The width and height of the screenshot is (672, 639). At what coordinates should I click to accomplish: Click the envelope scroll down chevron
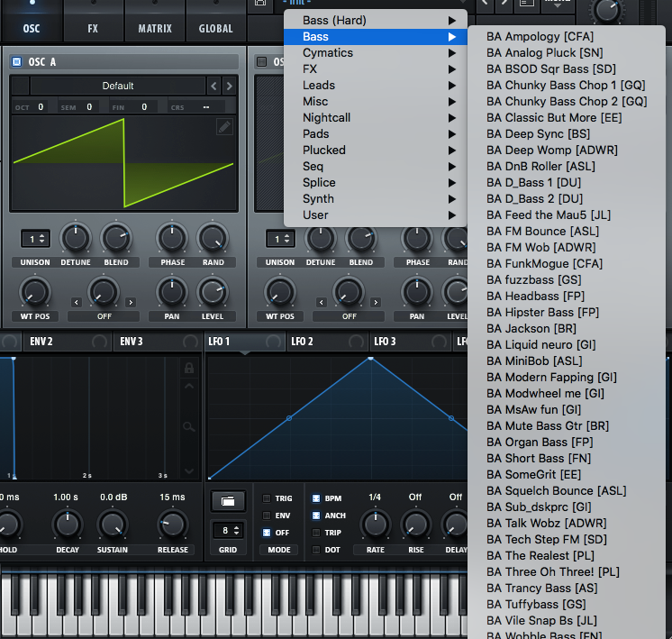(x=189, y=470)
